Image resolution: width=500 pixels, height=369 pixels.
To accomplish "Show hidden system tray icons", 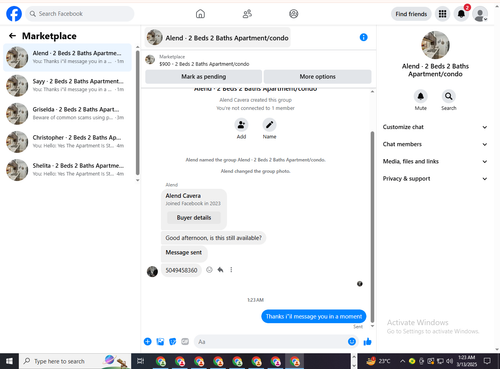I will tap(402, 361).
